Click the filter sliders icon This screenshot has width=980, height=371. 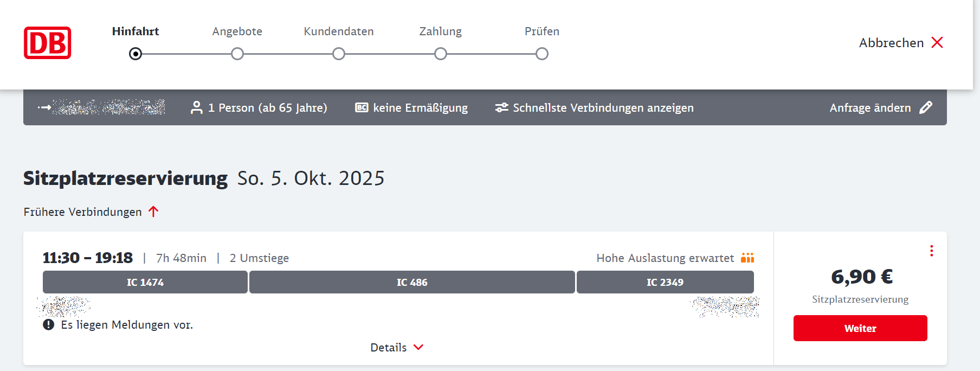(x=501, y=107)
